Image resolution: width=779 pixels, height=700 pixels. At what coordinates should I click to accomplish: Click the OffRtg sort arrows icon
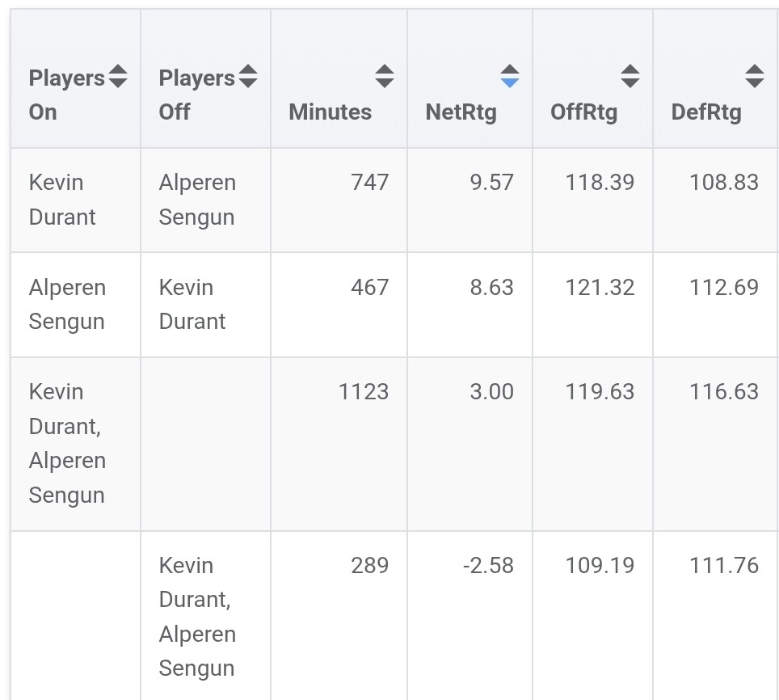click(630, 77)
